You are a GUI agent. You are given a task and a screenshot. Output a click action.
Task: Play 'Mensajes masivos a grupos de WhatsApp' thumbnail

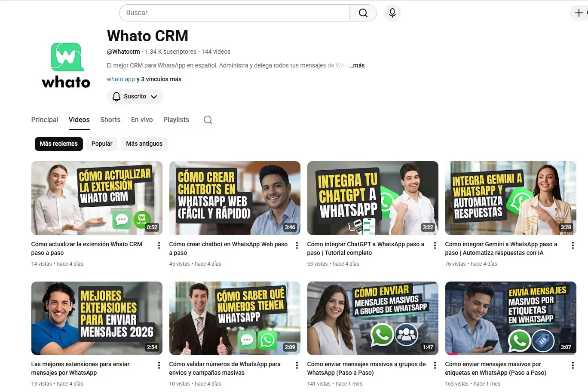373,318
